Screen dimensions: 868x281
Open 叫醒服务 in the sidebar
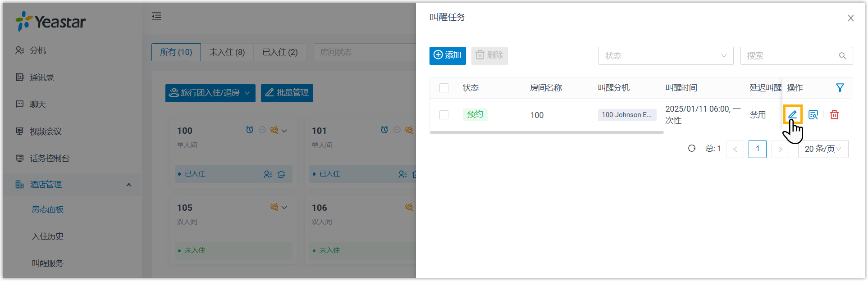(x=48, y=263)
